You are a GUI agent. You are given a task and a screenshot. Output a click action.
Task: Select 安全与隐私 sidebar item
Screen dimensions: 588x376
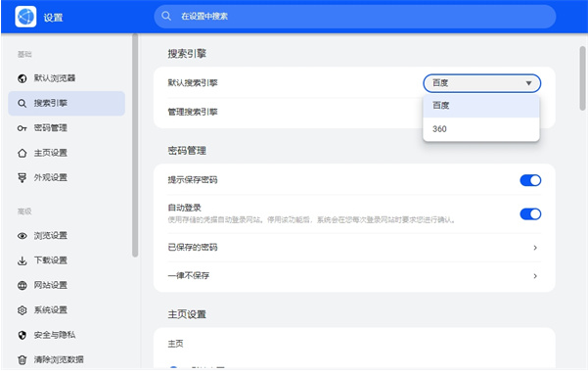click(67, 335)
